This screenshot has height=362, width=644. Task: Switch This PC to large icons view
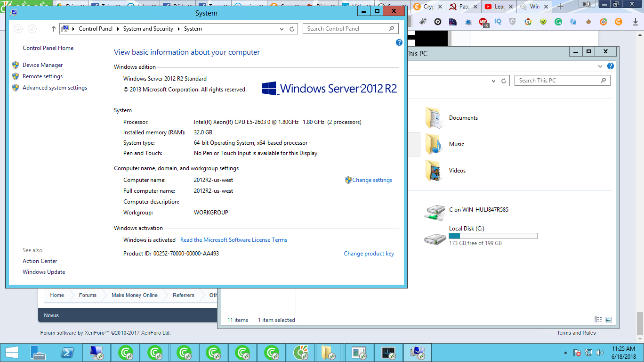click(x=609, y=320)
